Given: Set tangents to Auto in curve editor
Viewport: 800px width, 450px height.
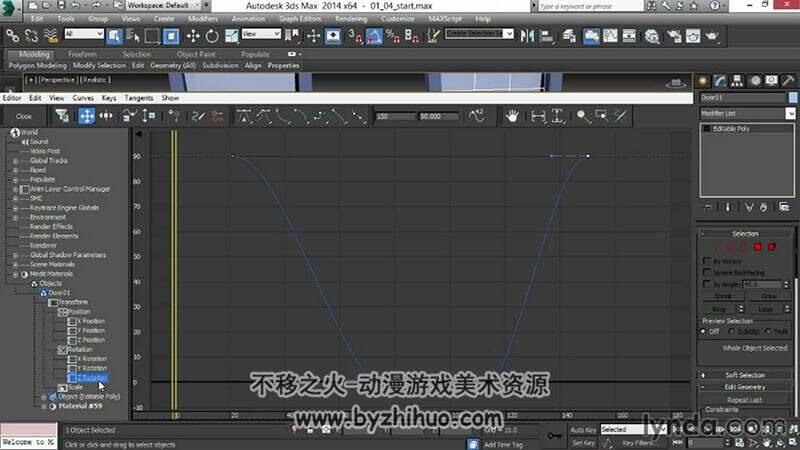Looking at the screenshot, I should tap(244, 116).
